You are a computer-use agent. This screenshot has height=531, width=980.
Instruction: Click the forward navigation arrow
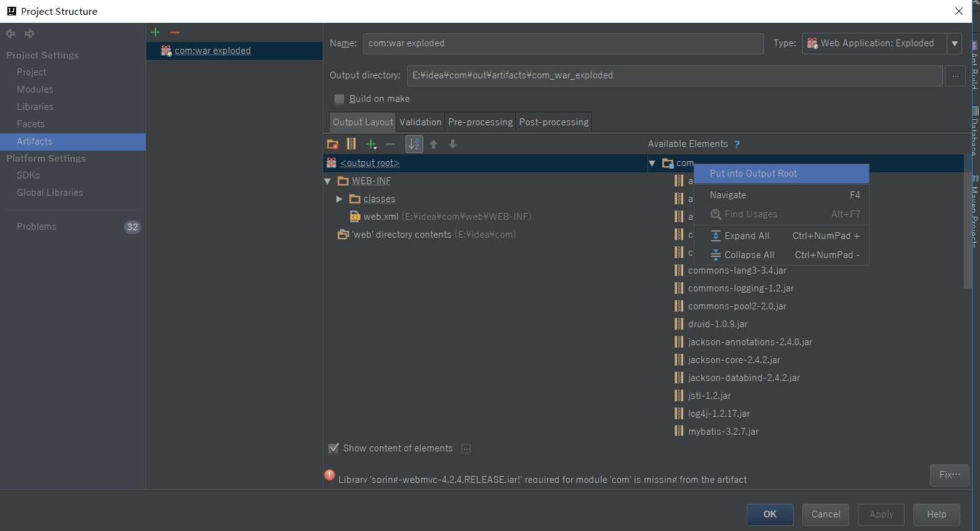[29, 33]
